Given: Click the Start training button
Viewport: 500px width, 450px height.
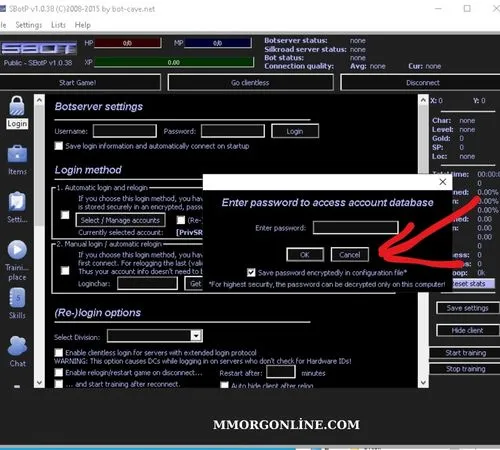Looking at the screenshot, I should 465,353.
